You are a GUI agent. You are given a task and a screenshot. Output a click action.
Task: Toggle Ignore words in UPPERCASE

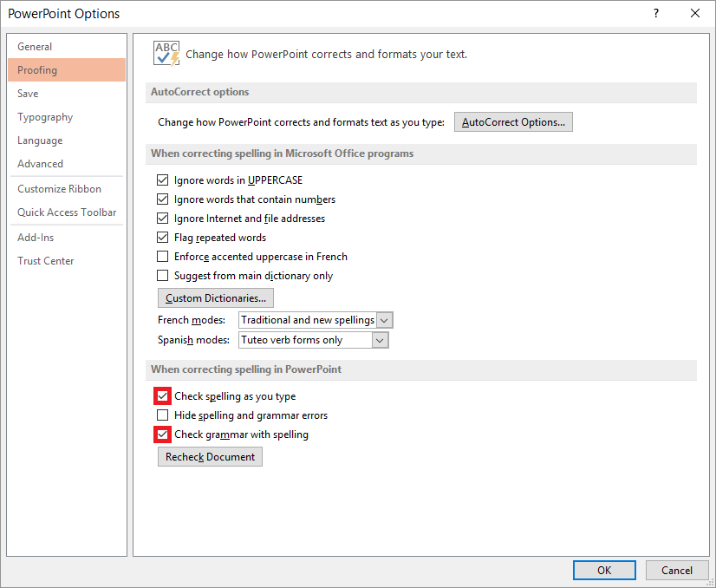point(163,180)
